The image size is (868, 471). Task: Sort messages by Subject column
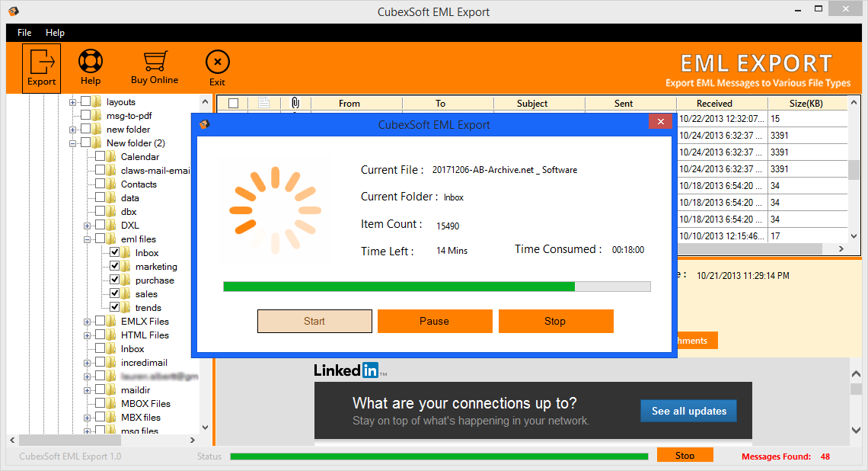pyautogui.click(x=540, y=103)
